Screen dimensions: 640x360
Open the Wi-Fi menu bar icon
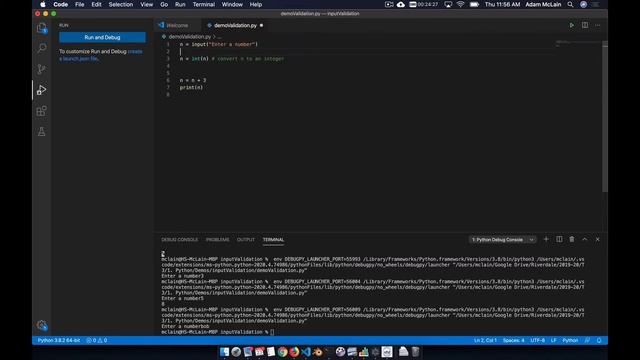tap(460, 4)
